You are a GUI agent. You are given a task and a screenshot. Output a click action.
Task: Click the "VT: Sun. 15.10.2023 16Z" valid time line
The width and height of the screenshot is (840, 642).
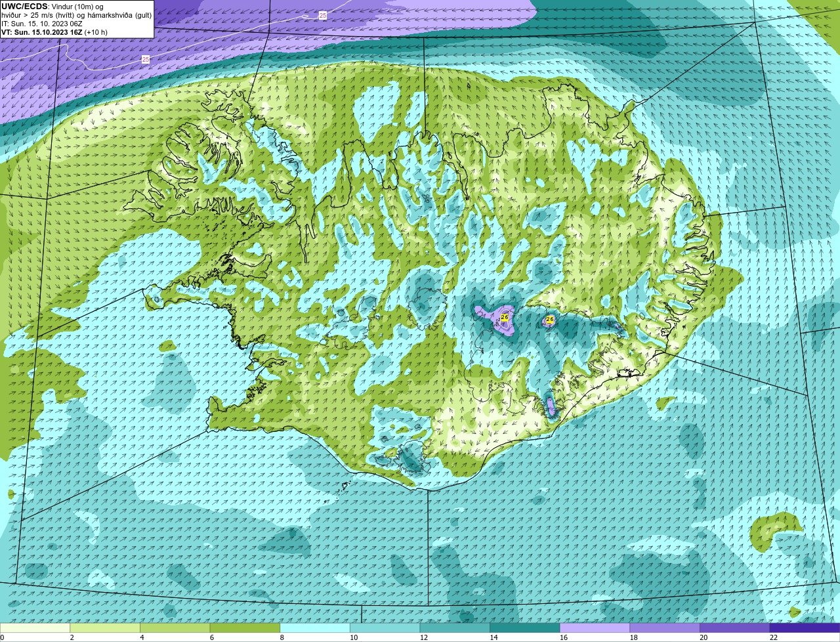point(54,32)
